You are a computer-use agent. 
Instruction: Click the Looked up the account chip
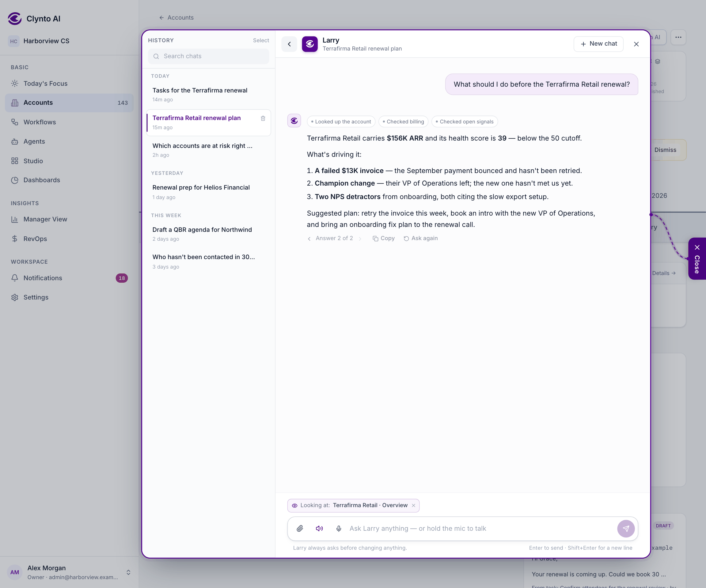click(x=341, y=122)
